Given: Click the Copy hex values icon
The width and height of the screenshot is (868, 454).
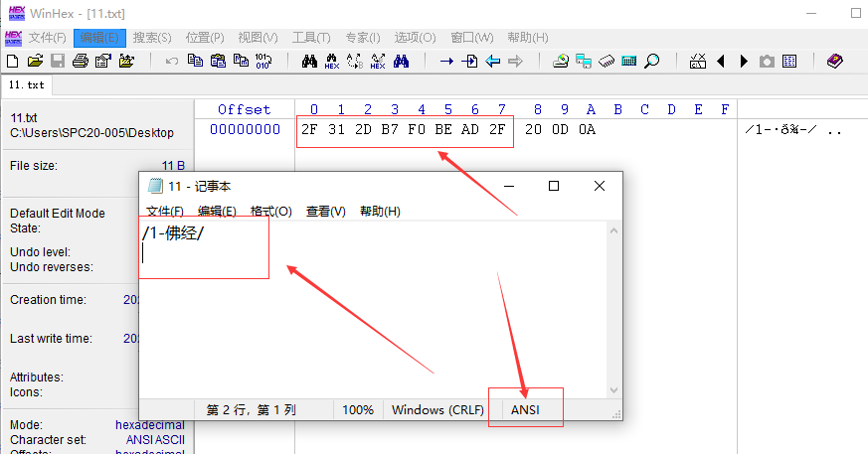Looking at the screenshot, I should [241, 61].
